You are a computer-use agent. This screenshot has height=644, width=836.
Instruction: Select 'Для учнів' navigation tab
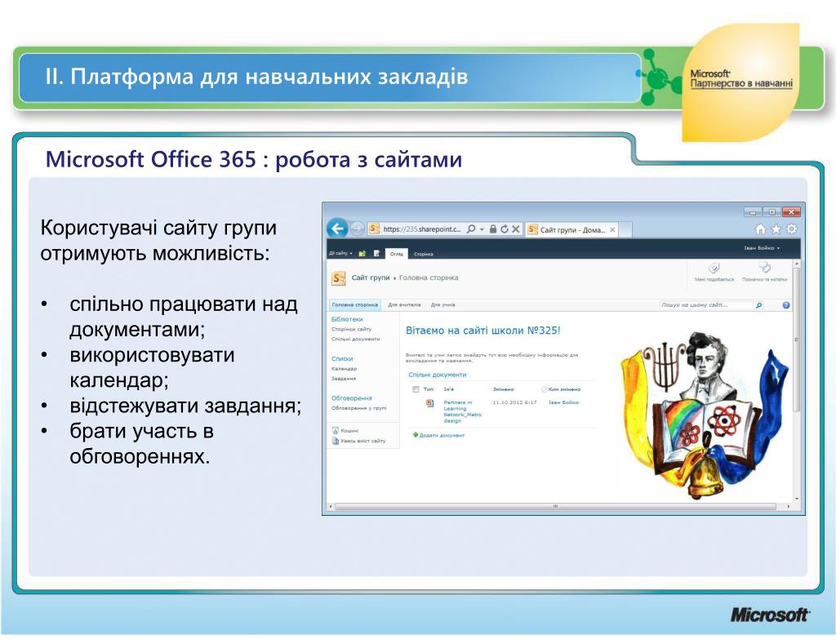[443, 305]
